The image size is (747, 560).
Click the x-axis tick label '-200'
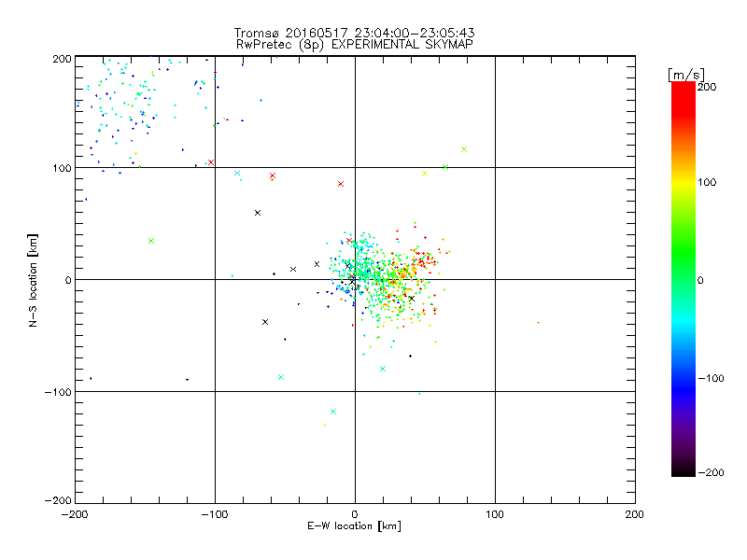pos(75,514)
